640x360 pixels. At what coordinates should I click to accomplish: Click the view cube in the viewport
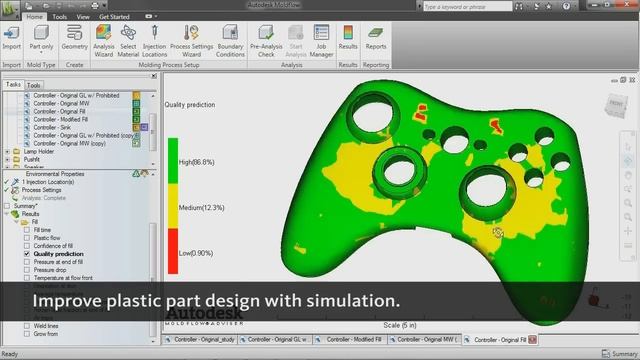pyautogui.click(x=616, y=105)
